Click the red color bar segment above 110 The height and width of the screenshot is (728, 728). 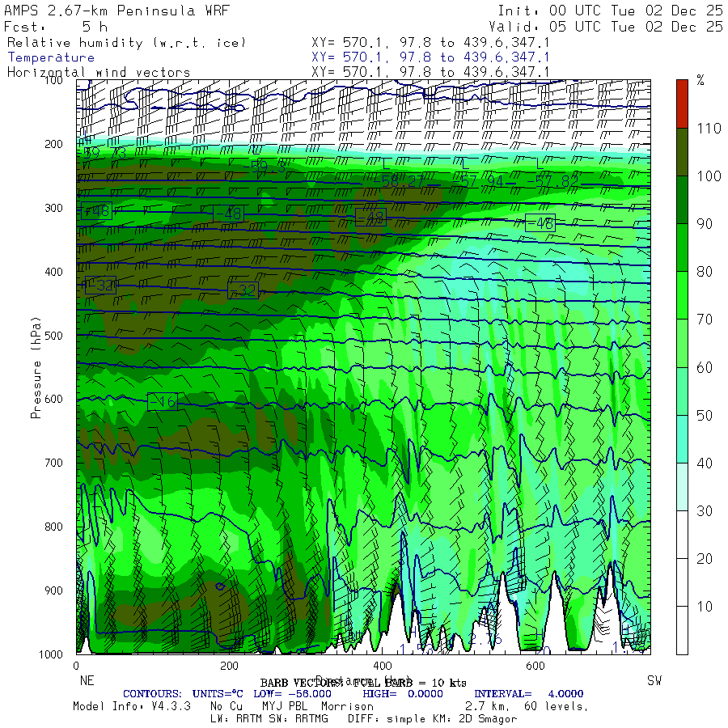[682, 104]
